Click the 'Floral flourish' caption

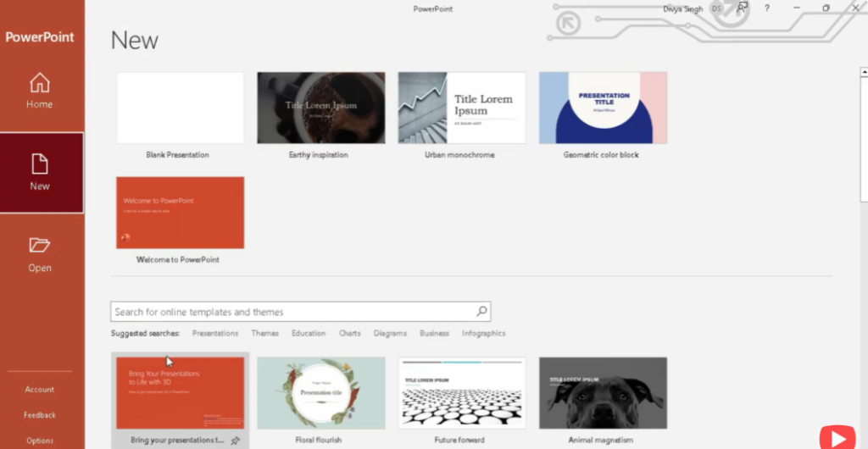point(319,441)
